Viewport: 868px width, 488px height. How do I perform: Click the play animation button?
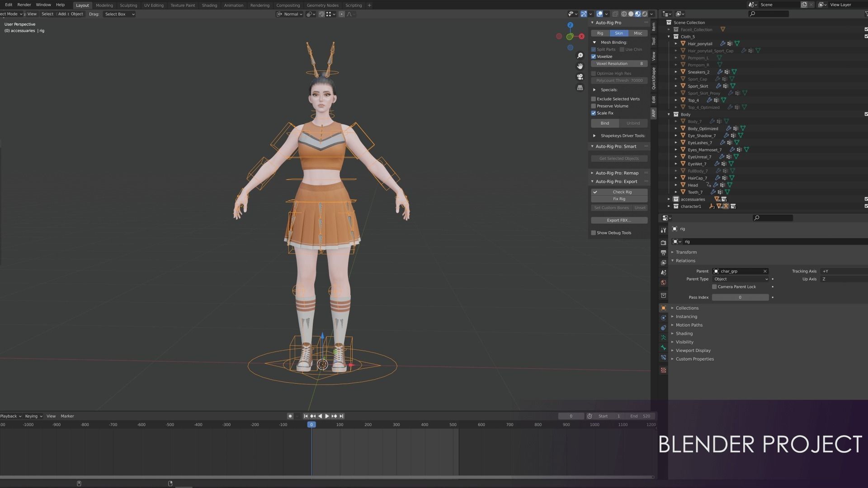327,416
